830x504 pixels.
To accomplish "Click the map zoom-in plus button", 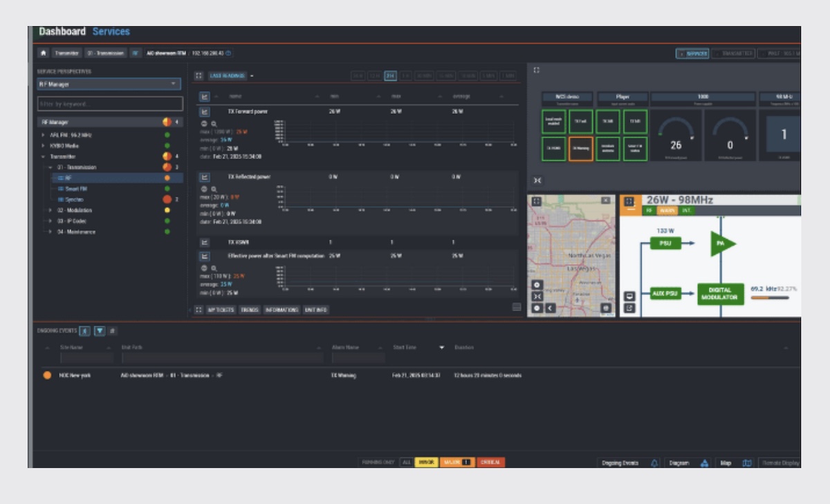I will [537, 285].
